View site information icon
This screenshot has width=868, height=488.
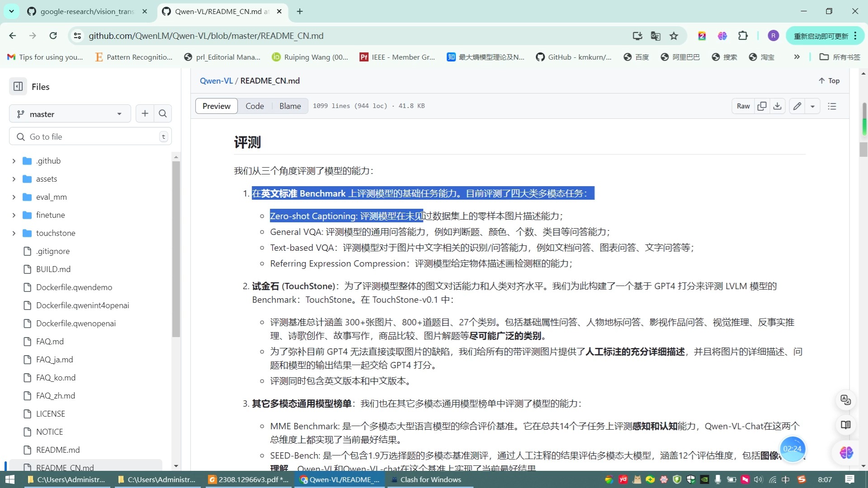click(x=77, y=36)
